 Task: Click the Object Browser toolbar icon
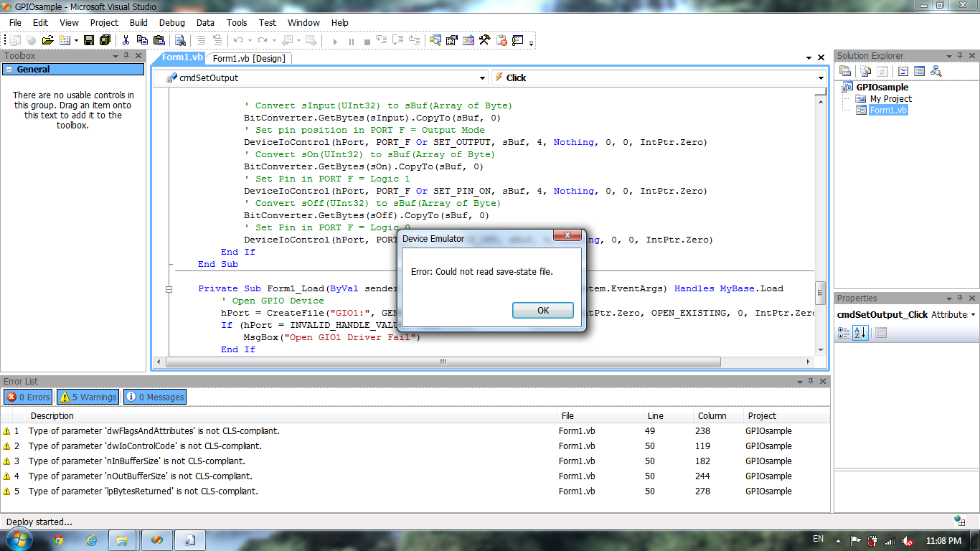click(x=468, y=40)
